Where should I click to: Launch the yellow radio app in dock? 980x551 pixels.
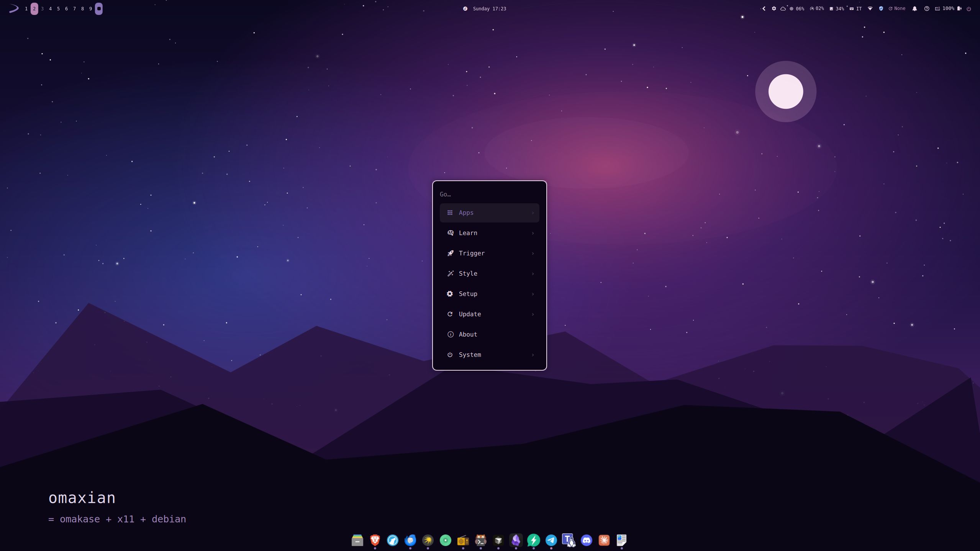pos(463,540)
